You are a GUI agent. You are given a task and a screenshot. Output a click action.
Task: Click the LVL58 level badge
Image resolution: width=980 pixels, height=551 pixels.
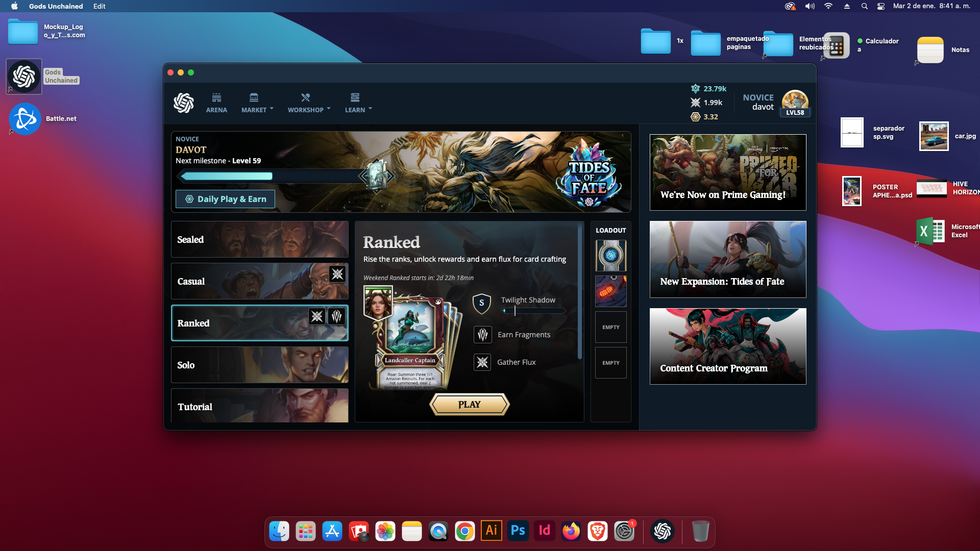795,113
